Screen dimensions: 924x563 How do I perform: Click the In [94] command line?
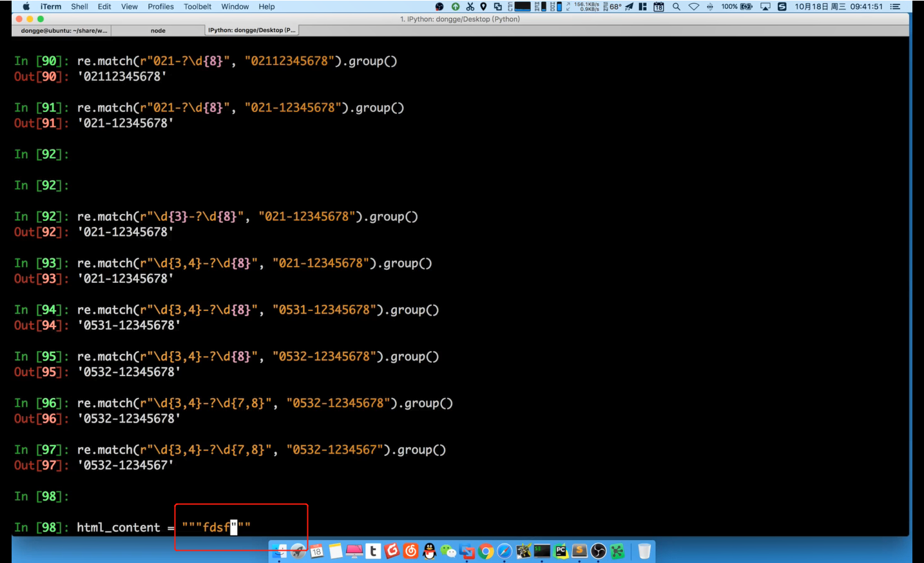pos(226,310)
